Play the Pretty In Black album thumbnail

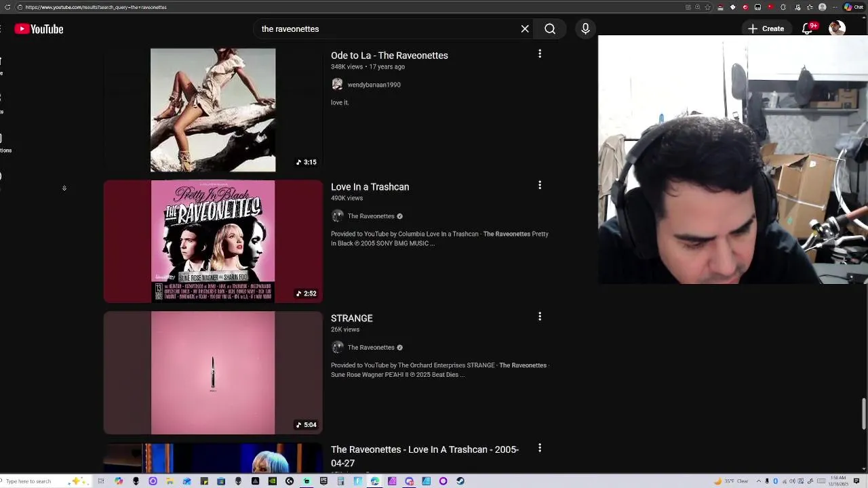[x=213, y=241]
